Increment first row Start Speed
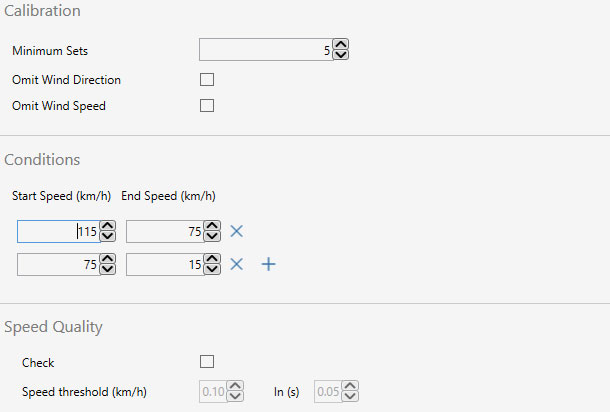 [108, 226]
